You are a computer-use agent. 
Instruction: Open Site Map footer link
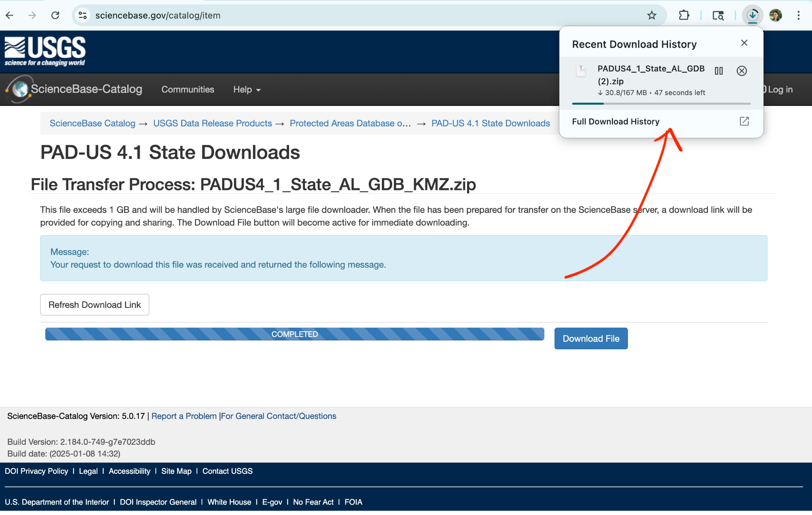click(x=176, y=471)
